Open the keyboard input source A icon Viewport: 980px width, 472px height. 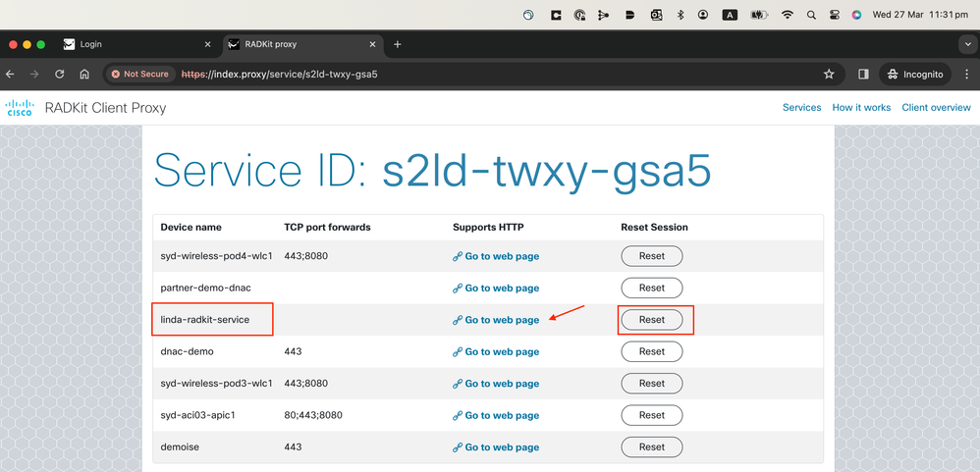(x=730, y=15)
